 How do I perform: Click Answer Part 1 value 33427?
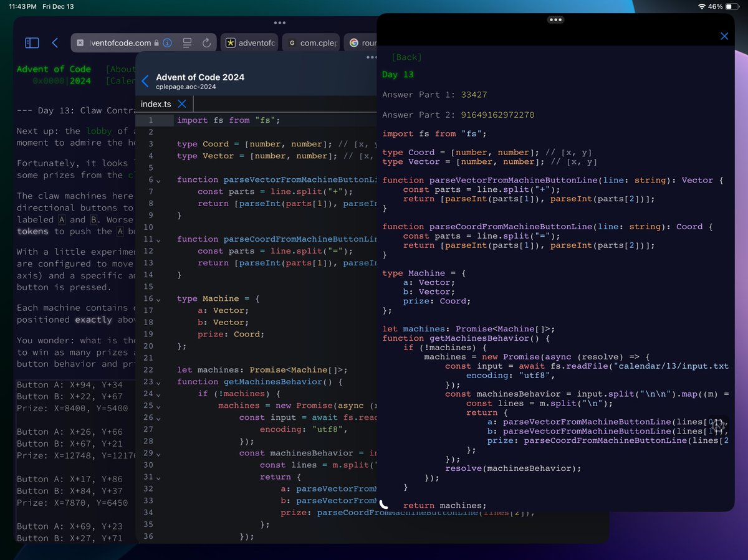coord(474,95)
